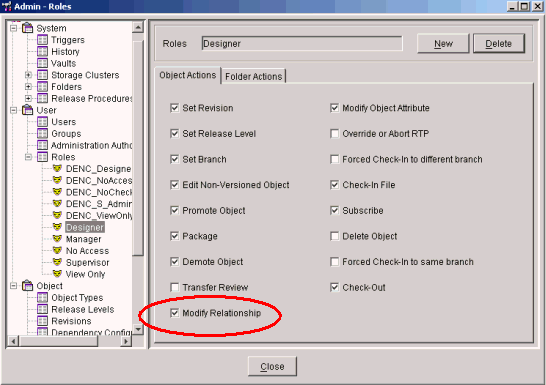Click the Users table icon
546x385 pixels.
(42, 122)
